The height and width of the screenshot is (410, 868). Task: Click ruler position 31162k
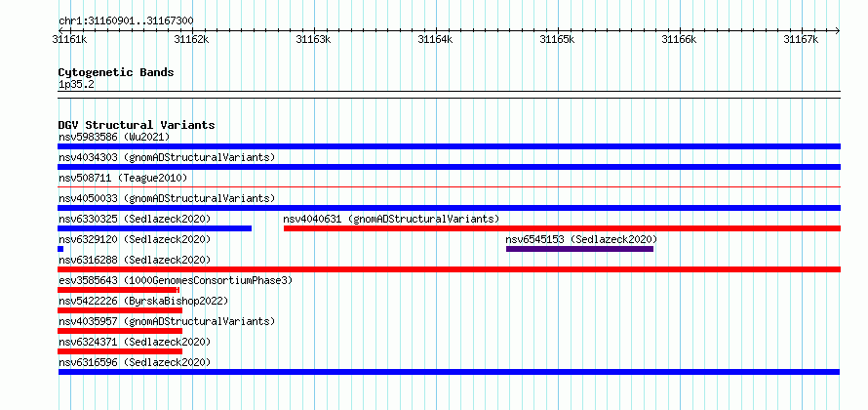click(x=191, y=39)
